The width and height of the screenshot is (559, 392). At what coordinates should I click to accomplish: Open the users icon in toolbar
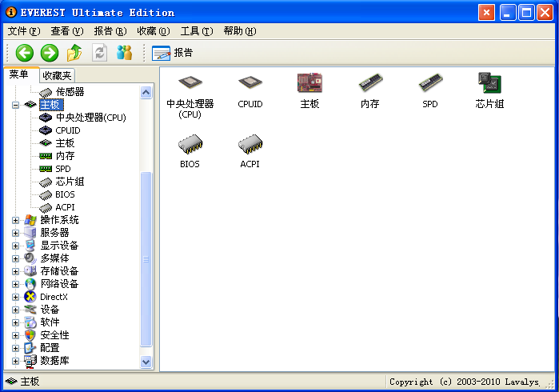125,53
